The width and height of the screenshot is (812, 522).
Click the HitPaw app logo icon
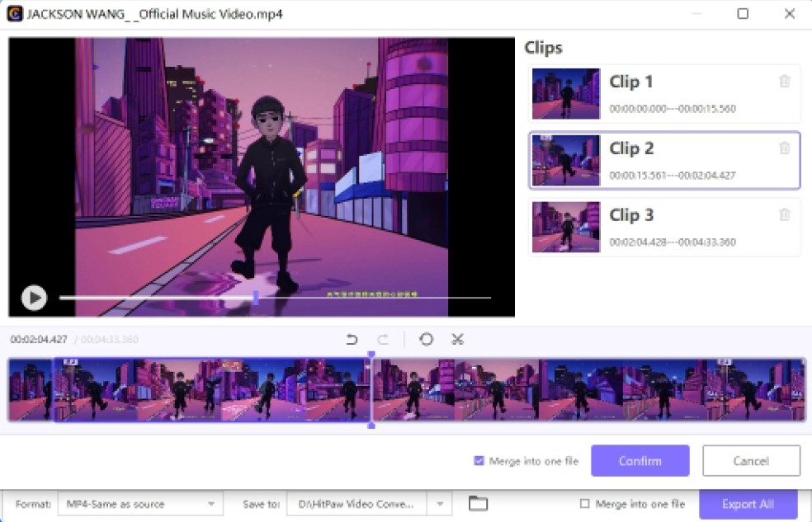(x=15, y=13)
